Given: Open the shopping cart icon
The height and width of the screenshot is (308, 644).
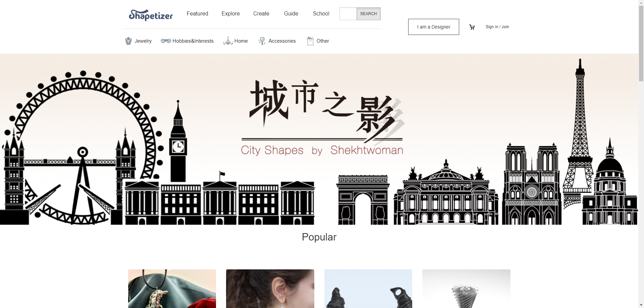Looking at the screenshot, I should click(472, 27).
